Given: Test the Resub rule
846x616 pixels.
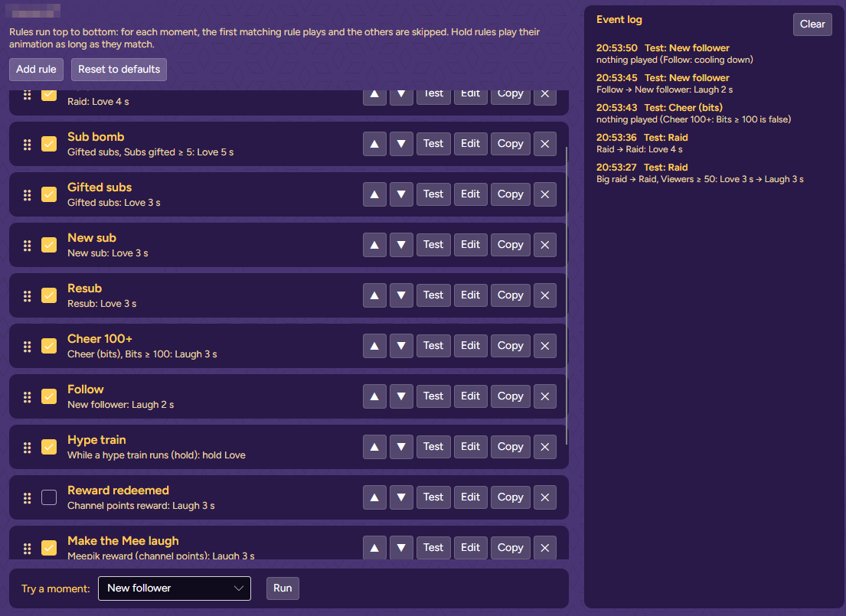Looking at the screenshot, I should (433, 295).
